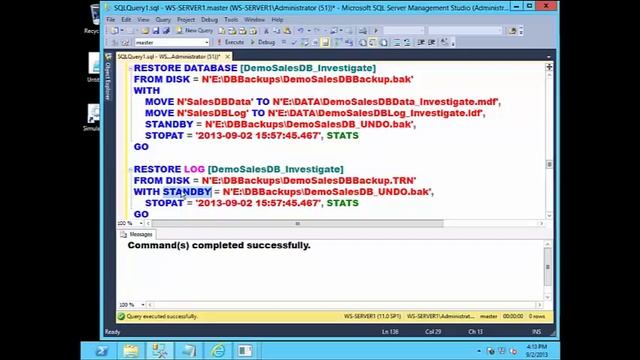Close the SQLQuery1.sql tab
Image resolution: width=640 pixels, height=360 pixels.
[227, 56]
